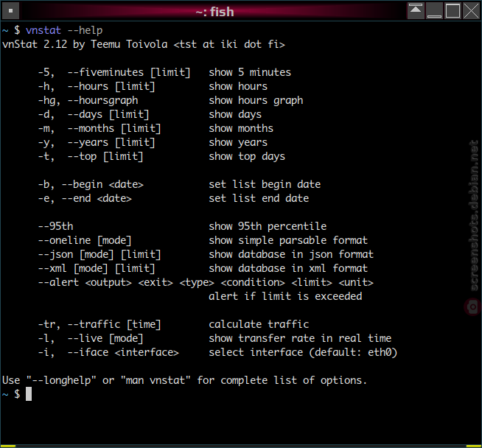Close the fish terminal window

pos(471,11)
